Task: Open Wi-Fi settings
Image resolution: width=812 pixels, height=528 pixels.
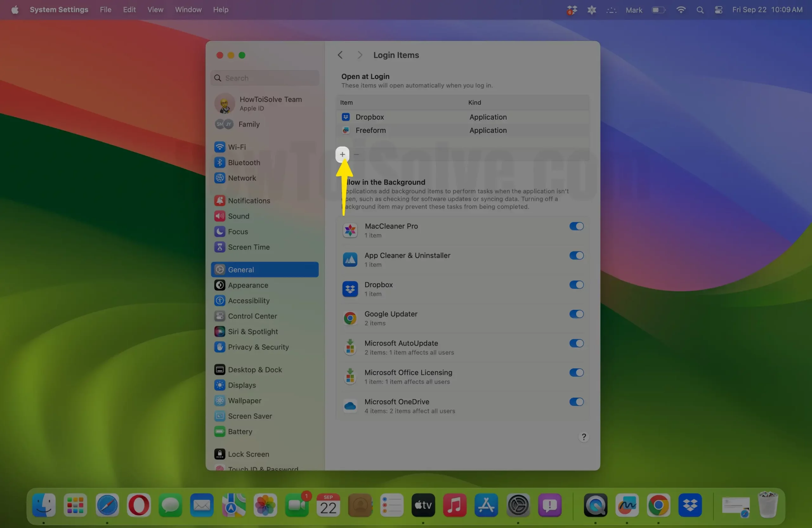Action: click(x=265, y=147)
